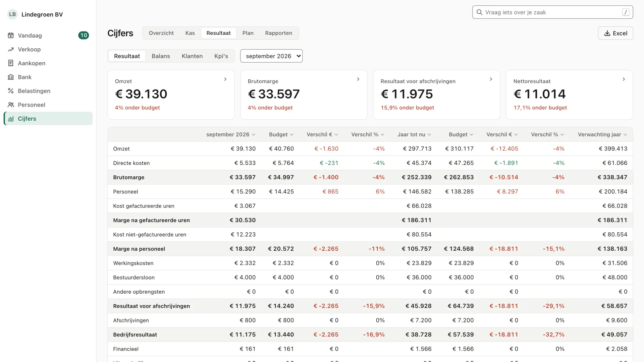
Task: Open Brutomarge card detail arrow
Action: [x=358, y=79]
